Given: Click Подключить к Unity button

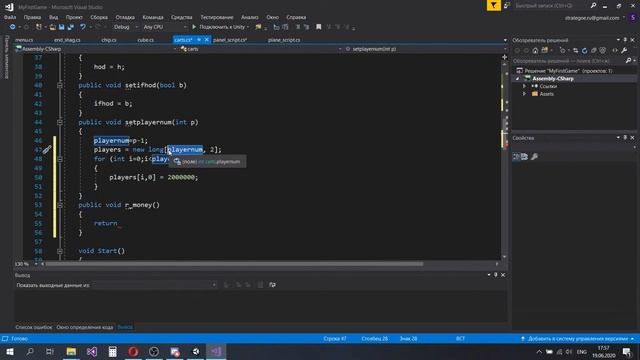Looking at the screenshot, I should pos(220,27).
